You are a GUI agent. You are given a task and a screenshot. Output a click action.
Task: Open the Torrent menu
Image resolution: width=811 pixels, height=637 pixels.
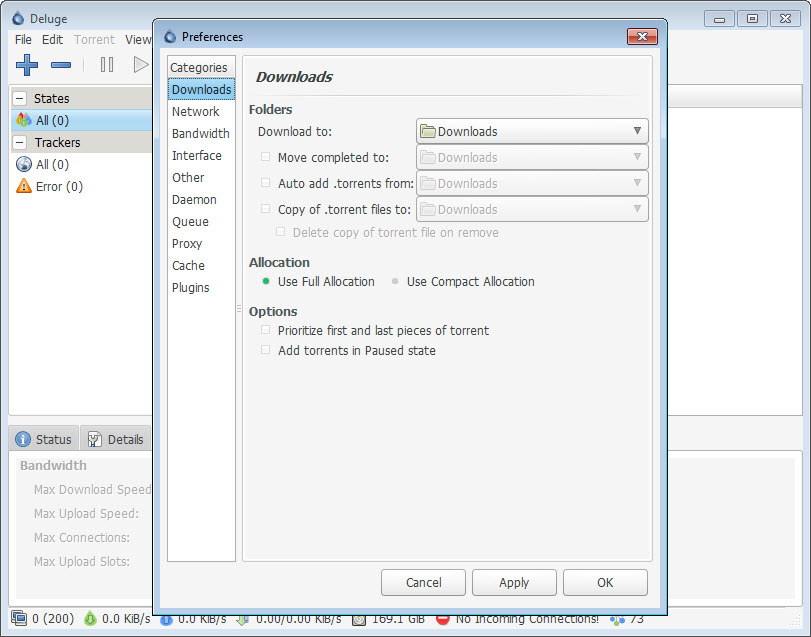pos(94,40)
